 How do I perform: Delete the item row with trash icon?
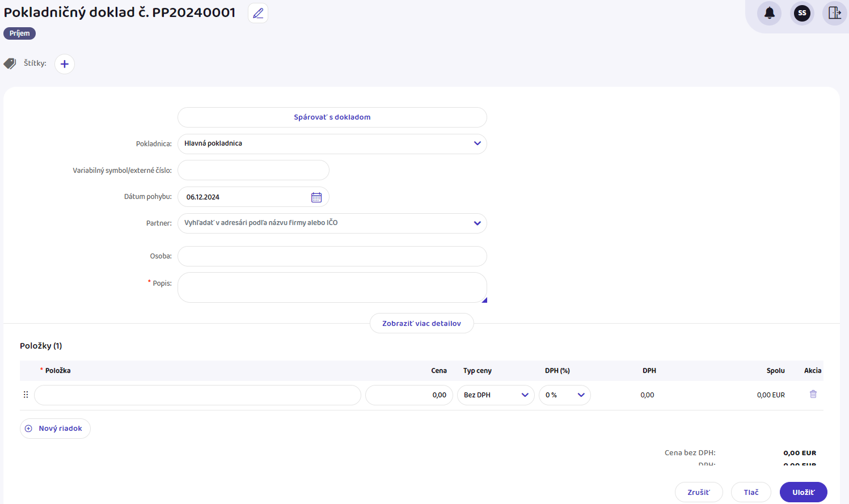pyautogui.click(x=813, y=395)
